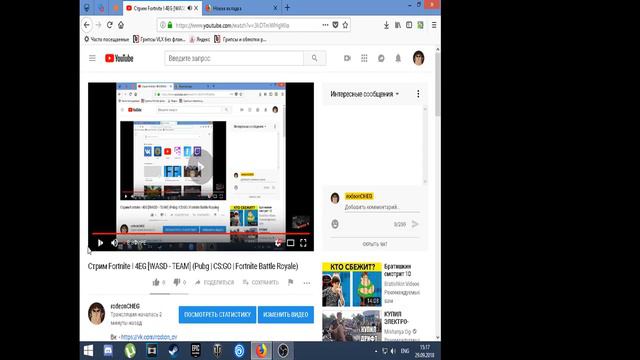Open the YouTube guide hamburger menu
This screenshot has width=640, height=360.
(92, 58)
